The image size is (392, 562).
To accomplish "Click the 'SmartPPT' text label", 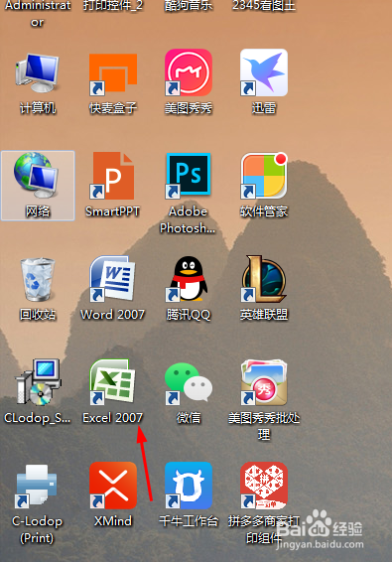I will (112, 211).
